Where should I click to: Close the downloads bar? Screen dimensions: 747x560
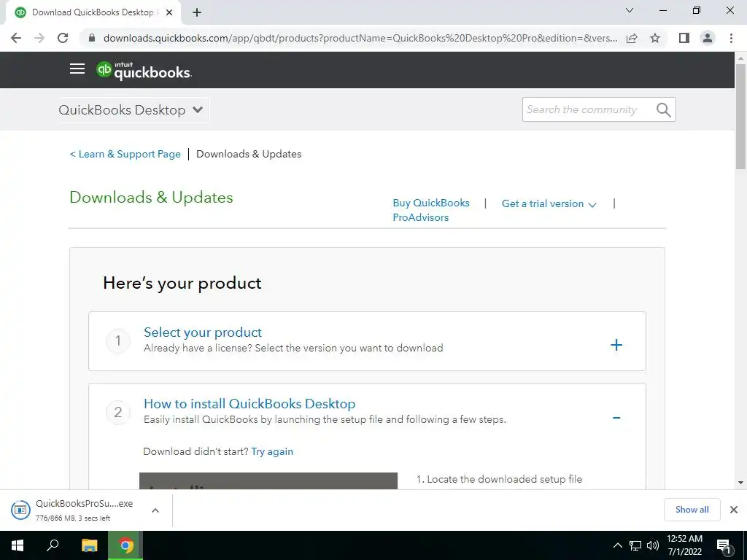coord(734,510)
